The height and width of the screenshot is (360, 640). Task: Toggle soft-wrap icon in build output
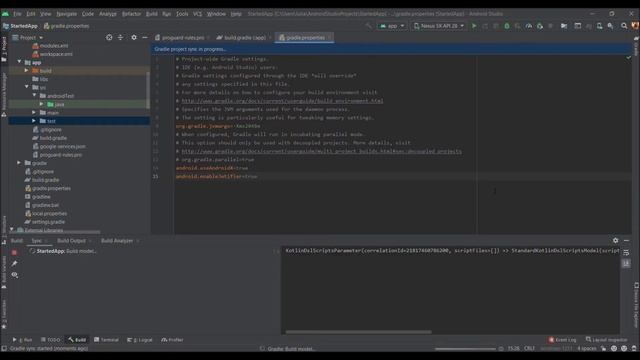tap(626, 253)
